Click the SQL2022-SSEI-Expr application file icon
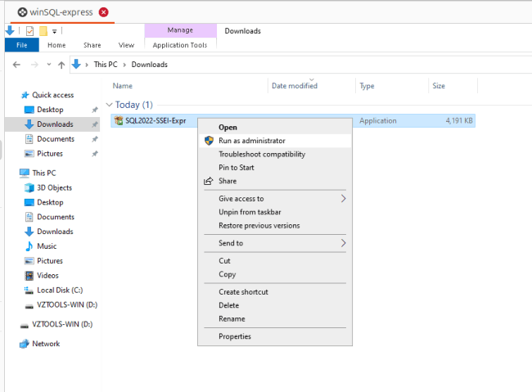The height and width of the screenshot is (392, 532). tap(119, 121)
